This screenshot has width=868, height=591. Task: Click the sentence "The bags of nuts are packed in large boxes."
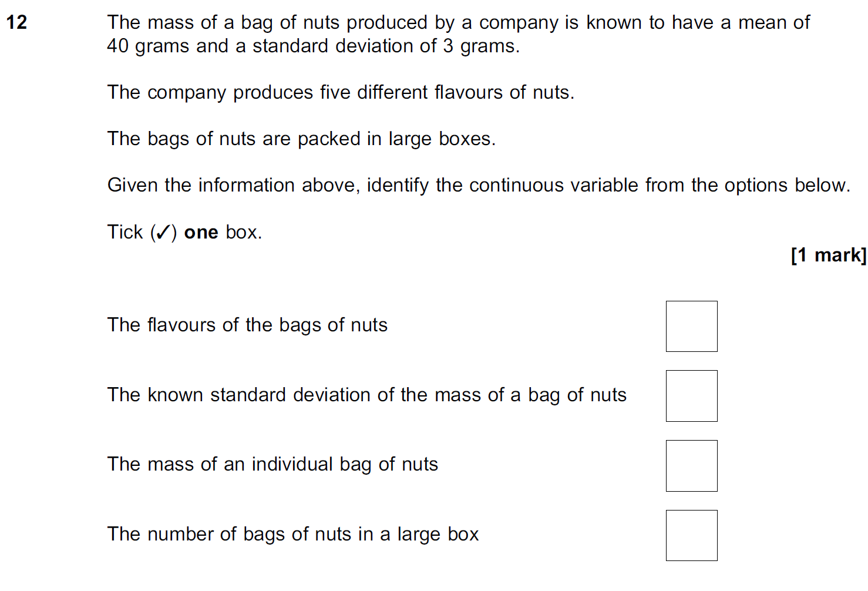tap(301, 139)
